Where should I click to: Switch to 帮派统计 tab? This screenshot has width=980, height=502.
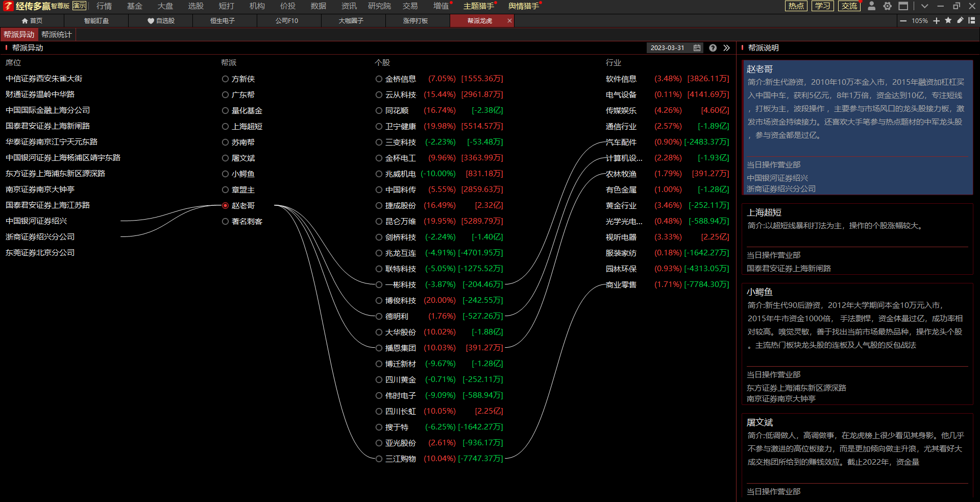pos(57,35)
